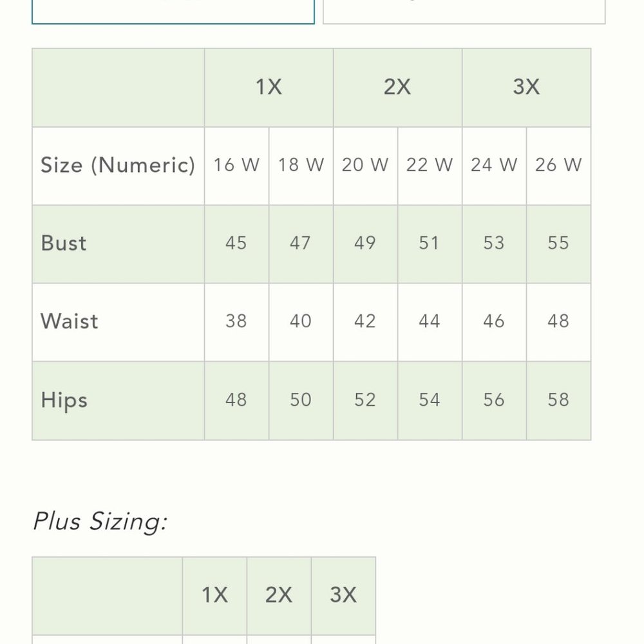Select waist measurement 48
644x644 pixels.
[558, 322]
